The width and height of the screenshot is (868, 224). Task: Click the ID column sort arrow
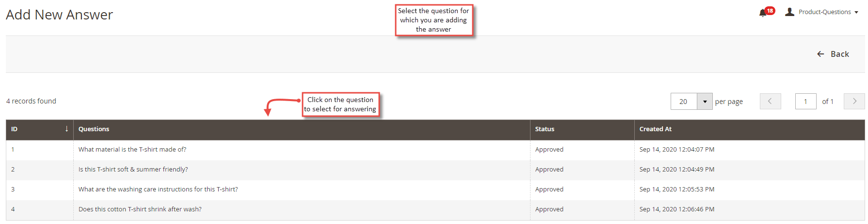(66, 129)
